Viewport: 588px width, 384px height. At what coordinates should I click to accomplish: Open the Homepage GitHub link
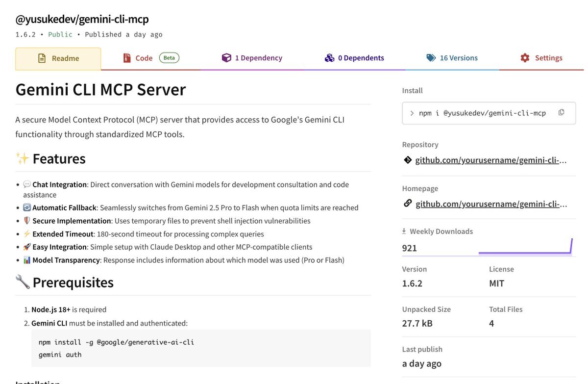point(491,204)
